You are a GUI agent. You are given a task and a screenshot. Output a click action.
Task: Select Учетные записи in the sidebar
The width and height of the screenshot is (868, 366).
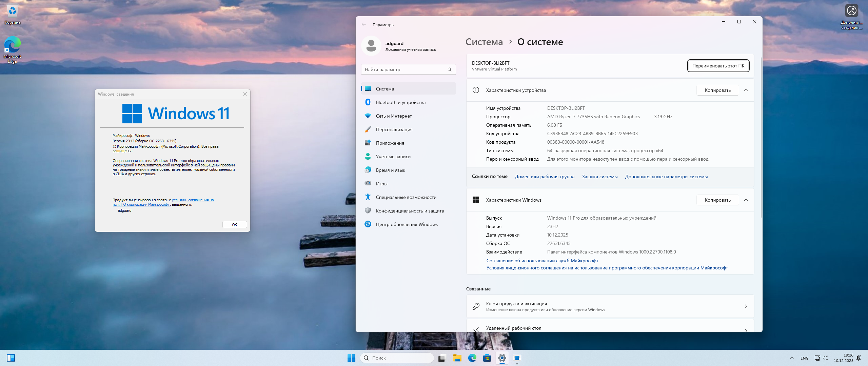(393, 157)
